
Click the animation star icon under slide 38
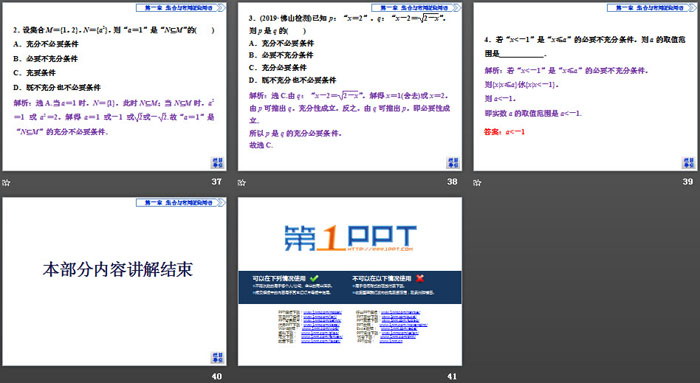click(242, 182)
